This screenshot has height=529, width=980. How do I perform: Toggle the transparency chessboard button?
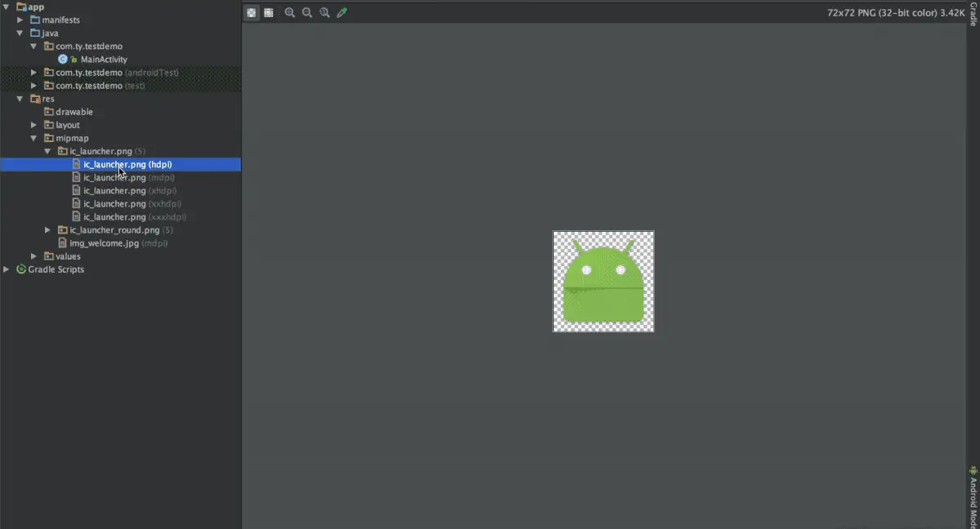tap(252, 12)
